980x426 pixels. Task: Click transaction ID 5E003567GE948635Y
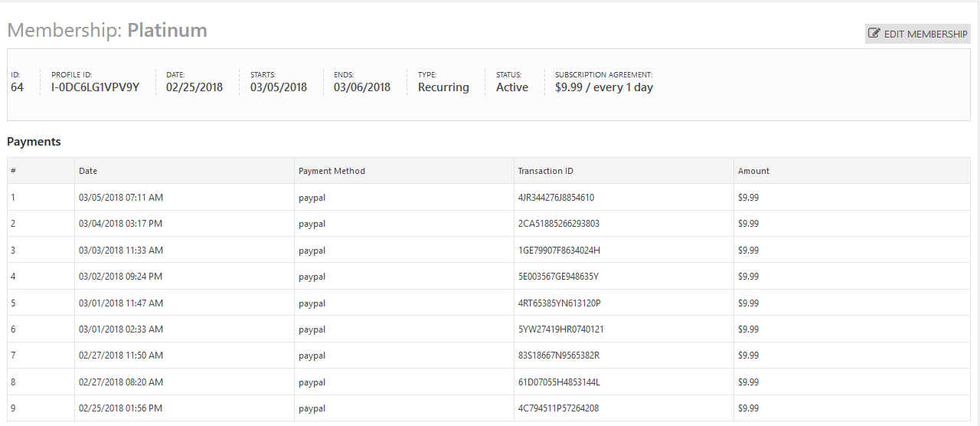(x=558, y=277)
